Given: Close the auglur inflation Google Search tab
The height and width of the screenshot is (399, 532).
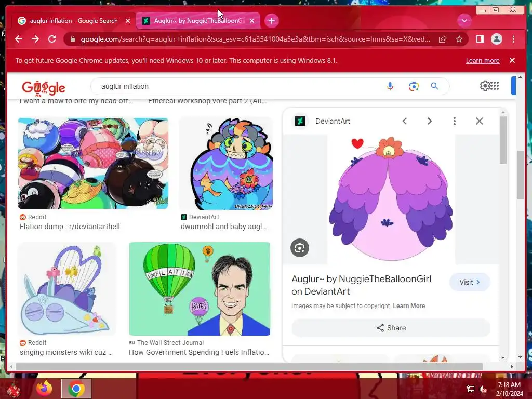Looking at the screenshot, I should pyautogui.click(x=128, y=21).
